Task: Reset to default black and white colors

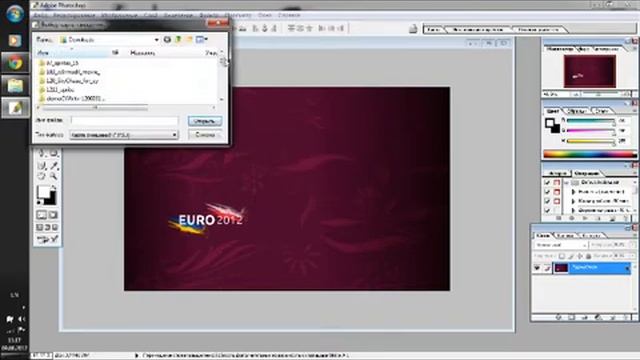Action: coord(40,202)
